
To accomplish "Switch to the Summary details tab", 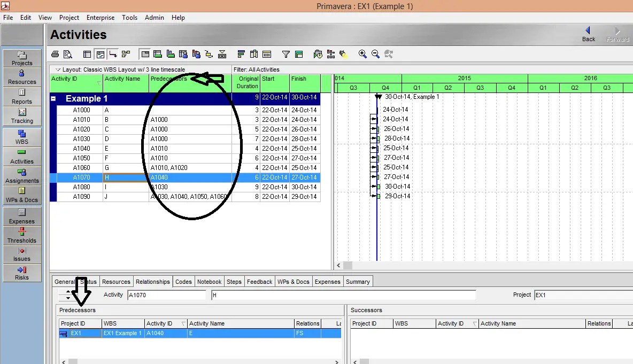I will (358, 282).
